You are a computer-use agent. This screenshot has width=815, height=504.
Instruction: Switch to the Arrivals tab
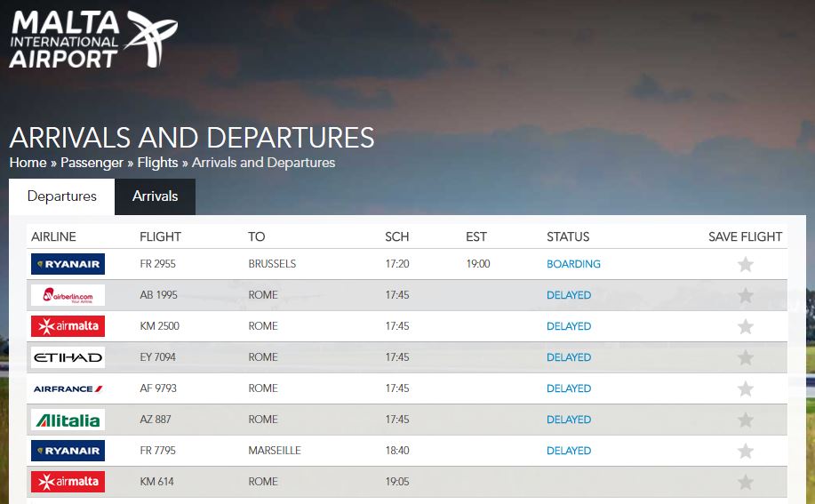pyautogui.click(x=155, y=196)
